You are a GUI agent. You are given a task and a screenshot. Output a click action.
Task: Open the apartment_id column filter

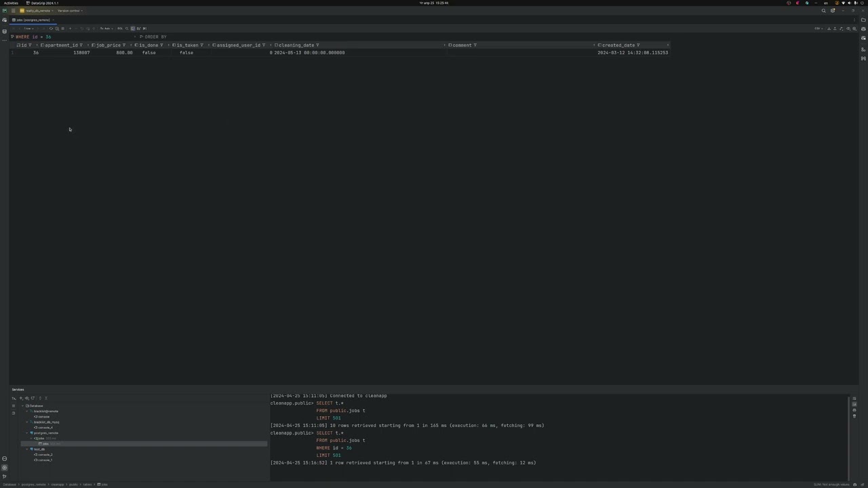click(x=81, y=45)
